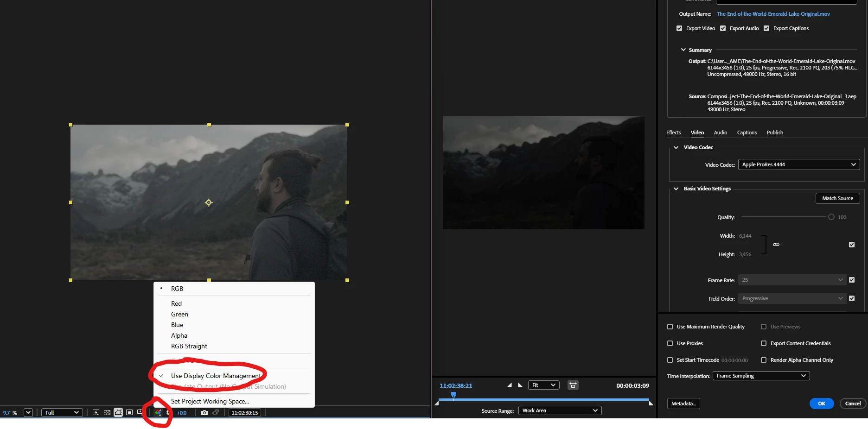Click the Set In Point triangle icon
The height and width of the screenshot is (429, 868).
click(x=510, y=385)
